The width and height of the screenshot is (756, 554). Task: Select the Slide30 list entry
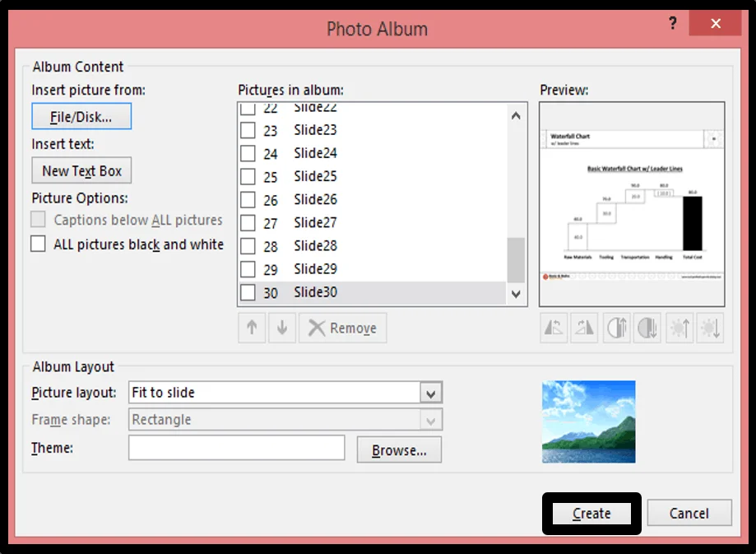click(x=372, y=292)
